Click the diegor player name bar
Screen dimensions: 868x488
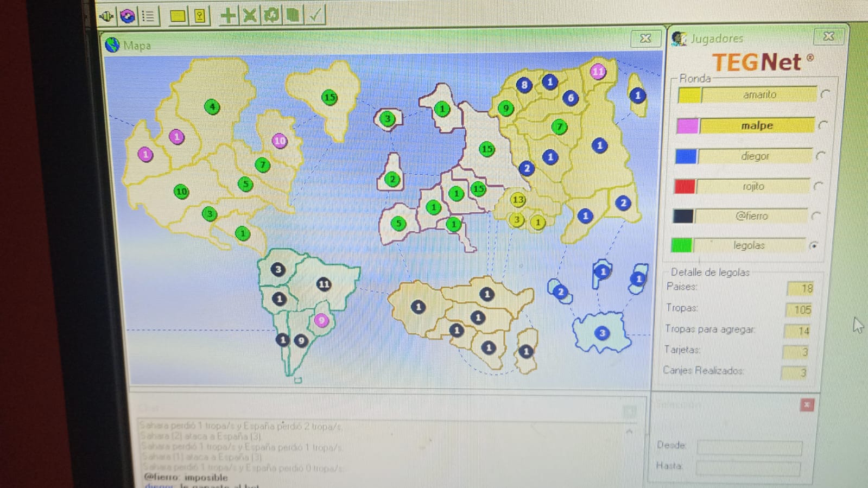point(755,156)
